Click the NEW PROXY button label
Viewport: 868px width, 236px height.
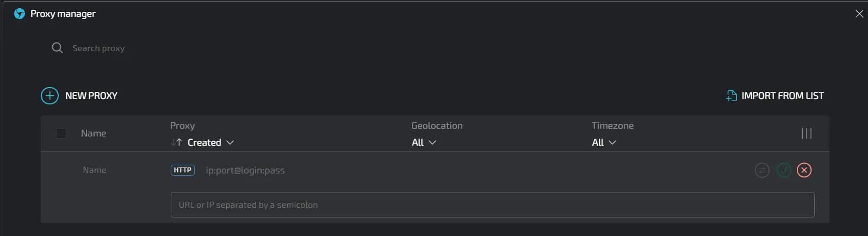tap(91, 96)
